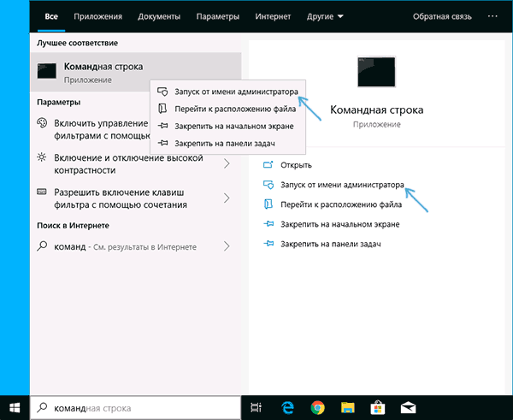Screen dimensions: 513x420
Task: Click Закрепить на панели задач in right panel
Action: (330, 244)
